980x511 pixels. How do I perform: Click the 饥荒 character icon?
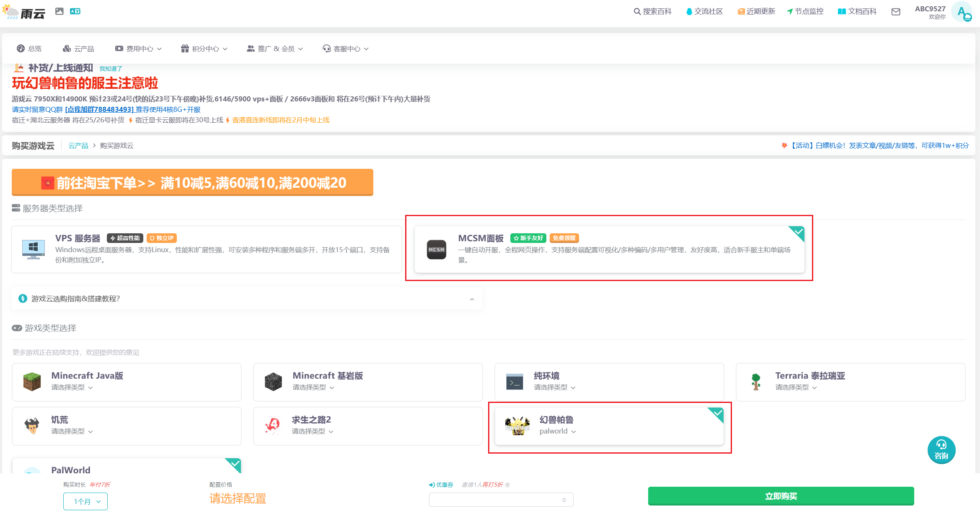32,426
